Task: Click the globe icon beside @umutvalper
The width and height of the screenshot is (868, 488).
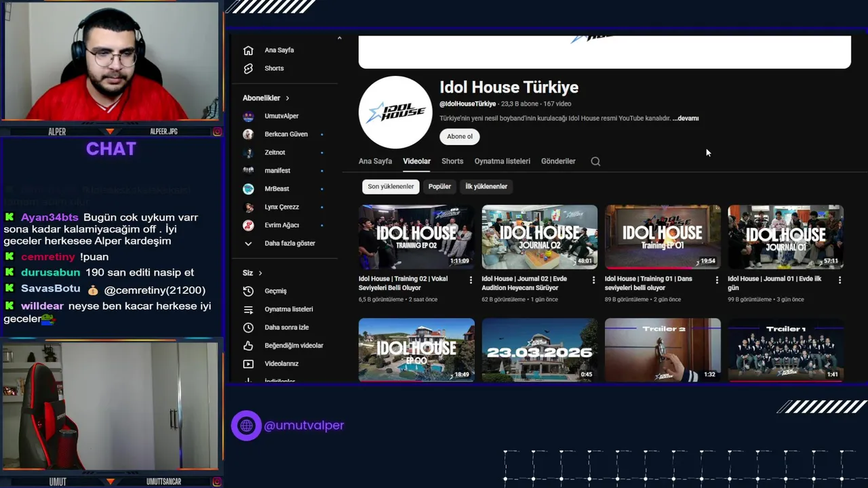Action: (246, 426)
